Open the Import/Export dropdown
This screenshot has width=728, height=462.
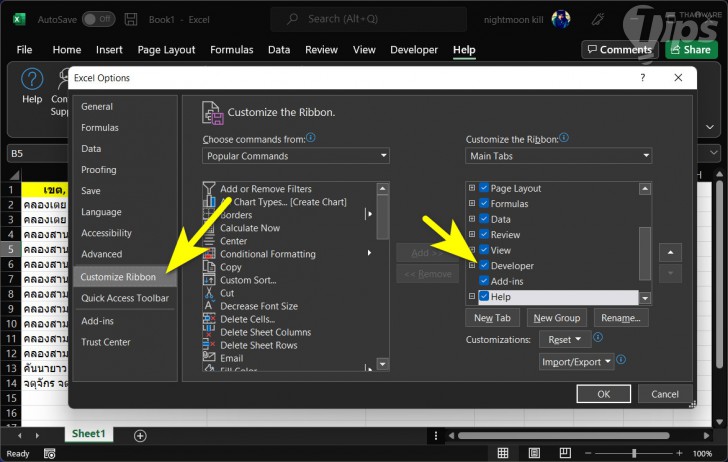(577, 362)
